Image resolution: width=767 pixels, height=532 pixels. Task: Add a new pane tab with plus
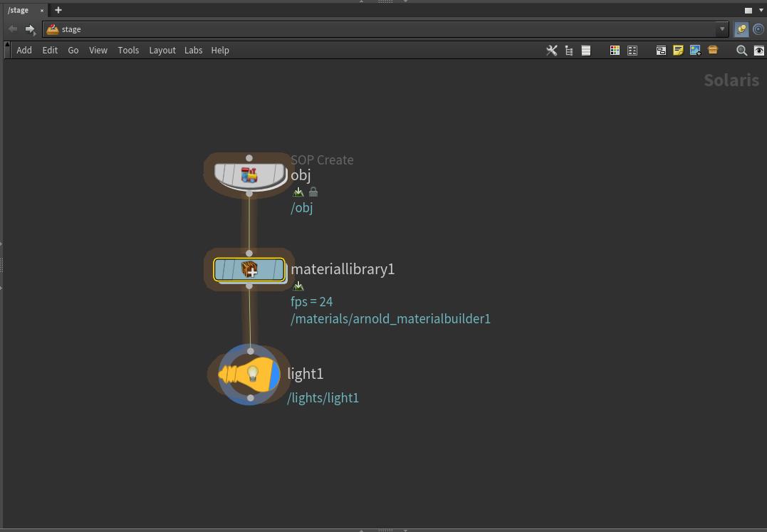pyautogui.click(x=58, y=10)
